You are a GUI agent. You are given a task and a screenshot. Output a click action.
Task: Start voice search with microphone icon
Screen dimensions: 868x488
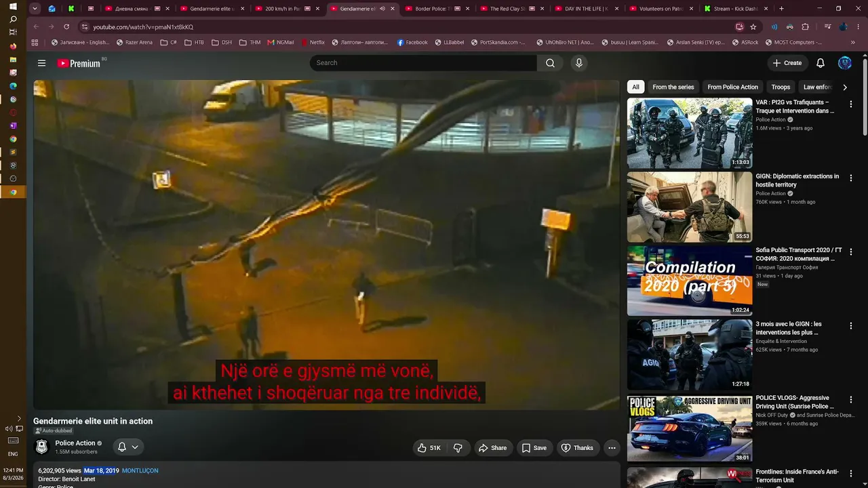point(578,63)
